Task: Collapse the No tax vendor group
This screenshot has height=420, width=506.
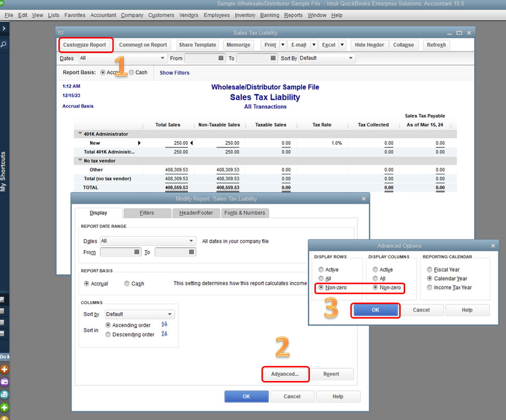Action: [x=80, y=160]
